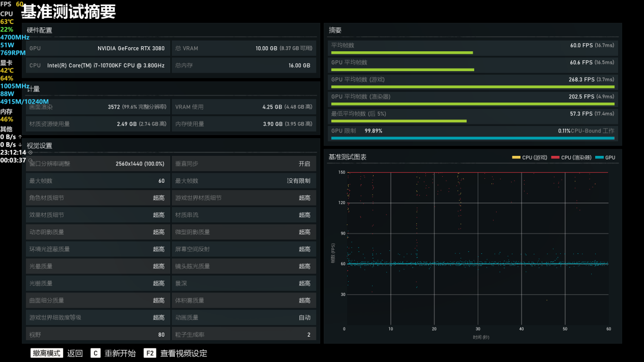
Task: Click the 总内存 16.00 GB row
Action: point(244,65)
